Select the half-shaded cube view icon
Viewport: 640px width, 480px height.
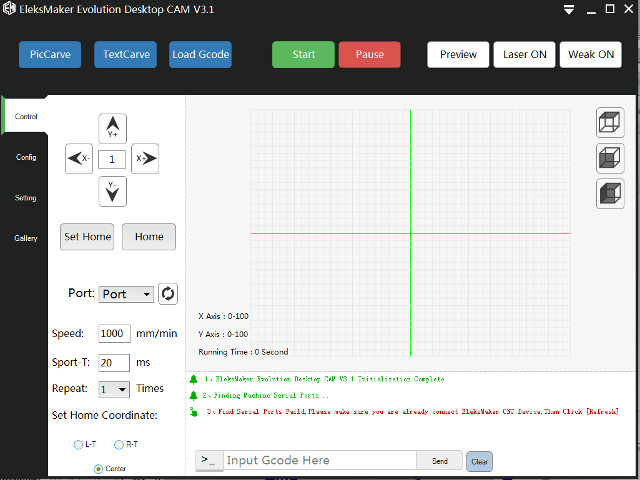pos(610,158)
